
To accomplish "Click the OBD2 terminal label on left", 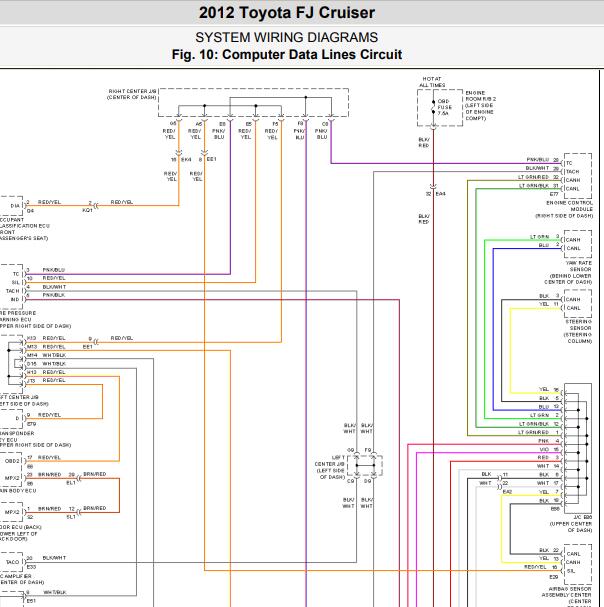I will [x=11, y=459].
